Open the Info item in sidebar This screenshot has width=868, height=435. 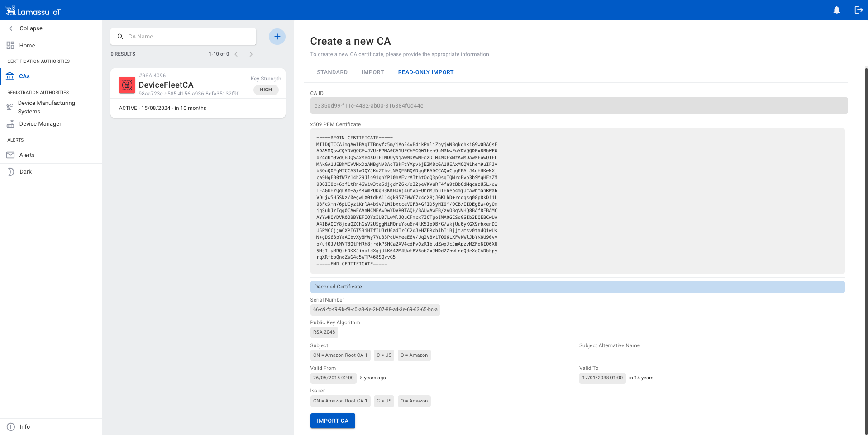pyautogui.click(x=24, y=427)
